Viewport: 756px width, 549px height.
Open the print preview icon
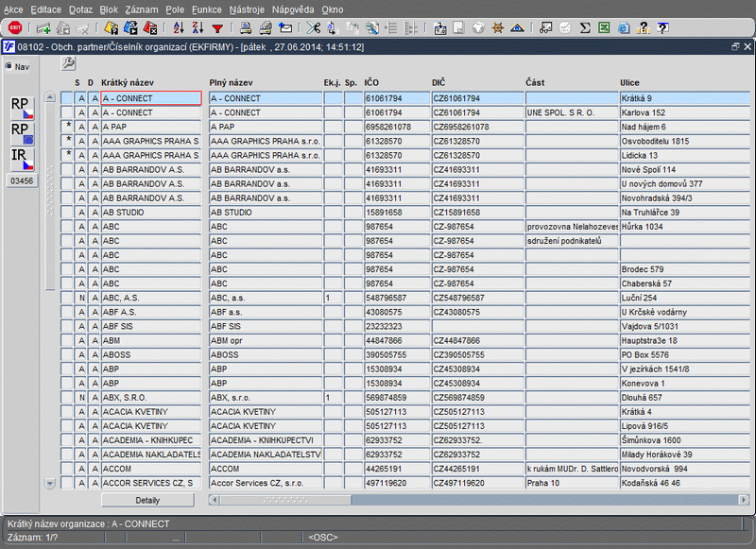(266, 28)
